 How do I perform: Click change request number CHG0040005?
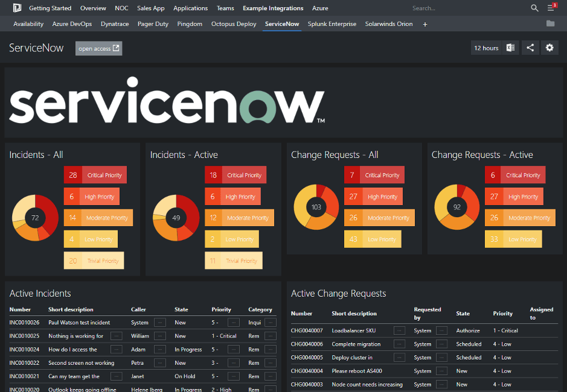point(307,357)
